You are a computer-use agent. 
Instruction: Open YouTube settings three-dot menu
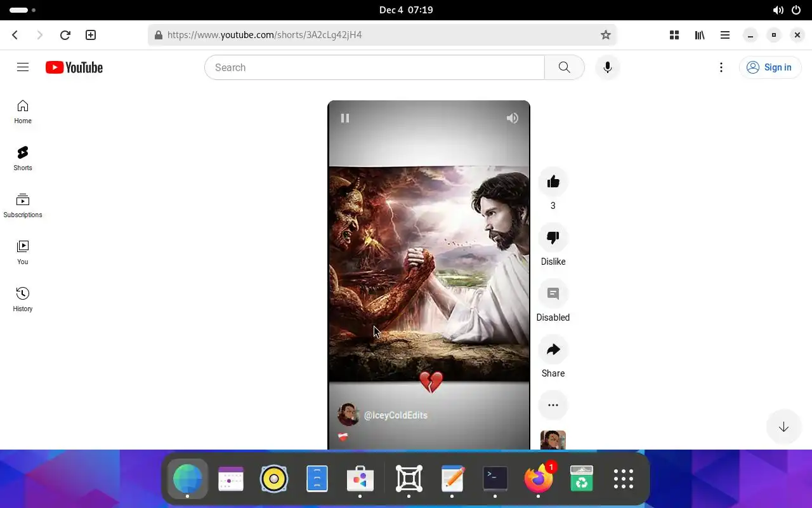click(x=721, y=67)
